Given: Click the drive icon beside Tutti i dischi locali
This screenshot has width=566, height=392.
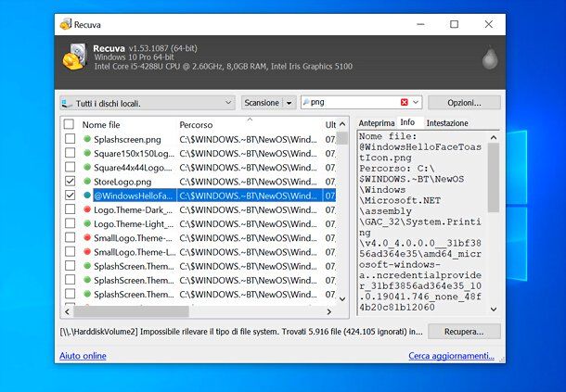Looking at the screenshot, I should (67, 104).
